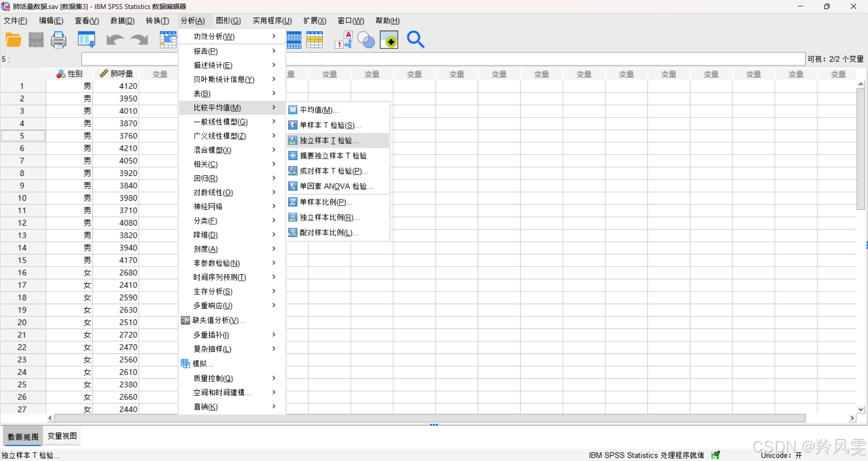Click the magnifier search icon

coord(415,40)
